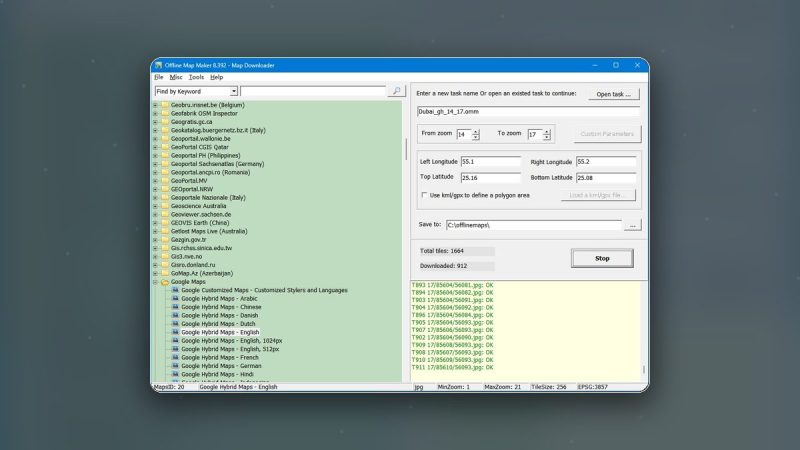Image resolution: width=800 pixels, height=450 pixels.
Task: Click map icon of Google Hybrid Maps - Chinese
Action: (176, 307)
